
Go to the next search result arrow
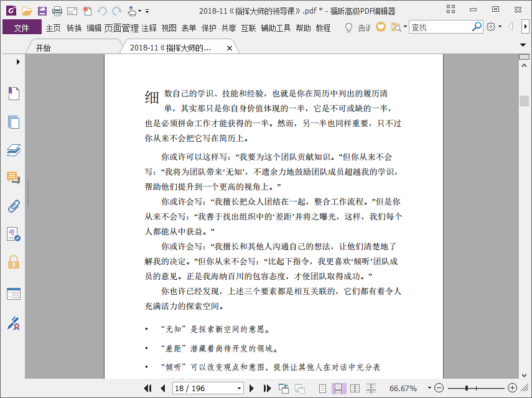point(525,27)
